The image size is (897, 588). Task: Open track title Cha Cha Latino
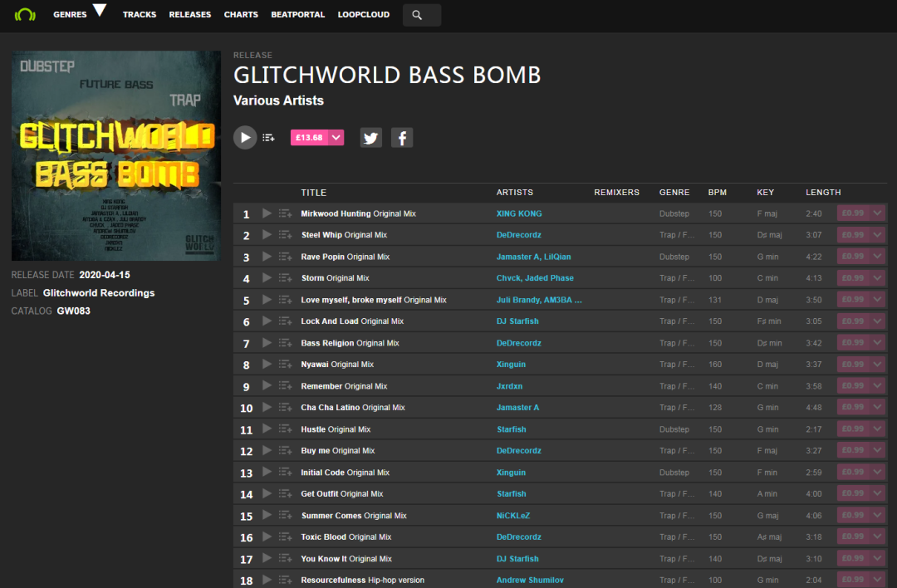click(353, 407)
